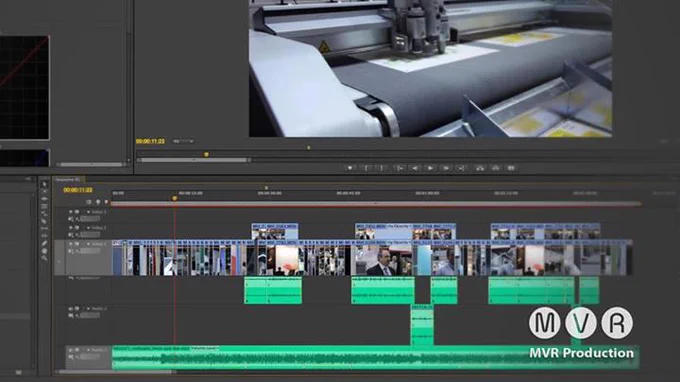Click the Export Frame camera button
The height and width of the screenshot is (382, 680).
[511, 168]
